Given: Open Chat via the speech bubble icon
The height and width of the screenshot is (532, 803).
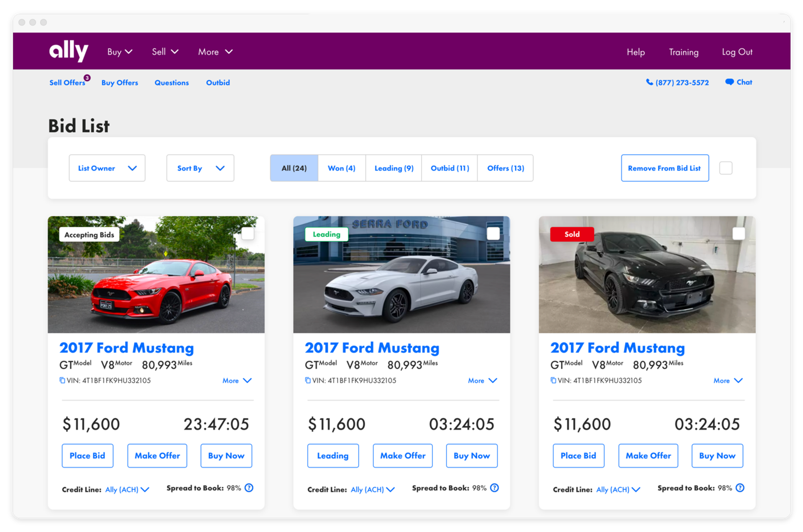Looking at the screenshot, I should pos(729,82).
